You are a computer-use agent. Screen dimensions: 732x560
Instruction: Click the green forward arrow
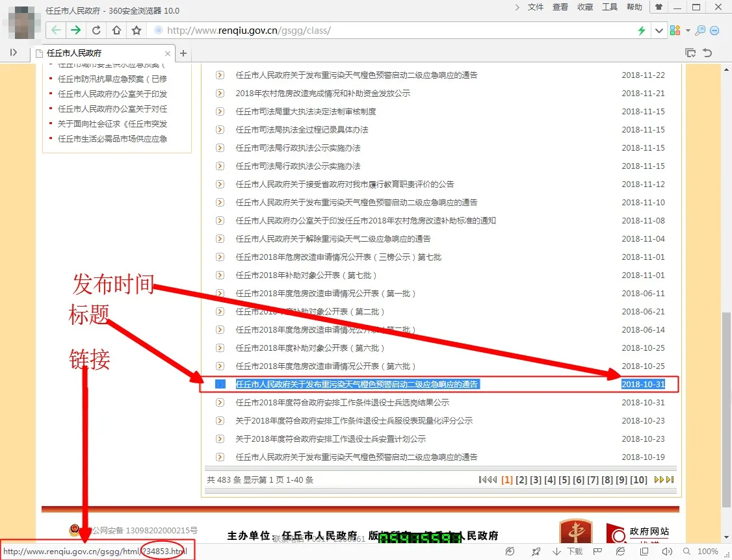coord(75,31)
